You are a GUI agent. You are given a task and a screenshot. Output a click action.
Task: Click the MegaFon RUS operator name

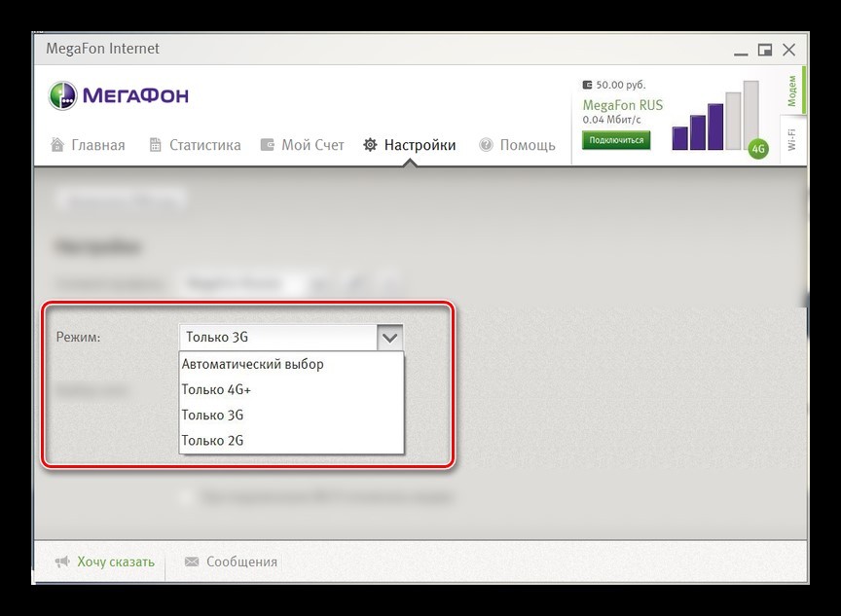tap(623, 105)
